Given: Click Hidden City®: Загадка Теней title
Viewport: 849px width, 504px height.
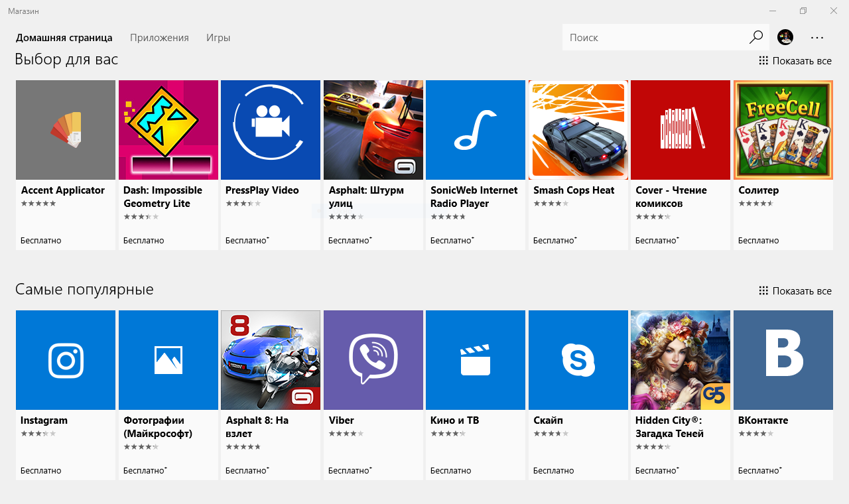Looking at the screenshot, I should (669, 427).
